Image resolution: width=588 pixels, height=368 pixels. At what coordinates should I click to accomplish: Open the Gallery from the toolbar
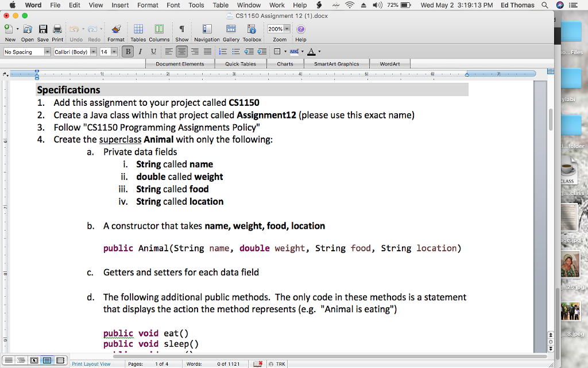click(x=231, y=29)
